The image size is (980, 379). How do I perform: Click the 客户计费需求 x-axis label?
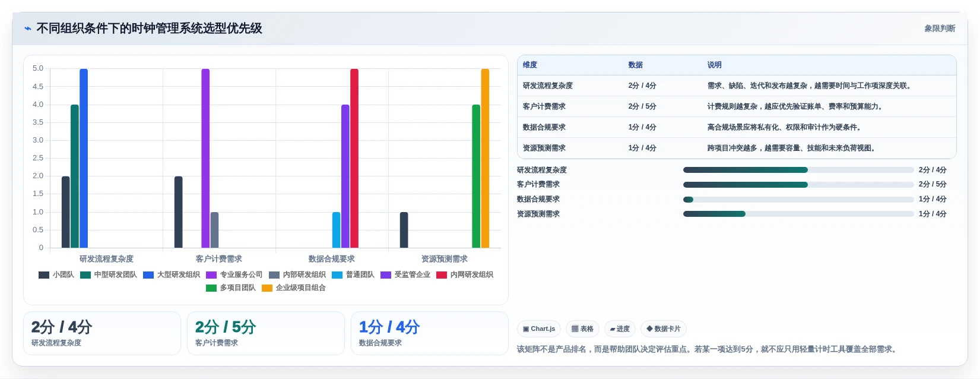click(219, 259)
